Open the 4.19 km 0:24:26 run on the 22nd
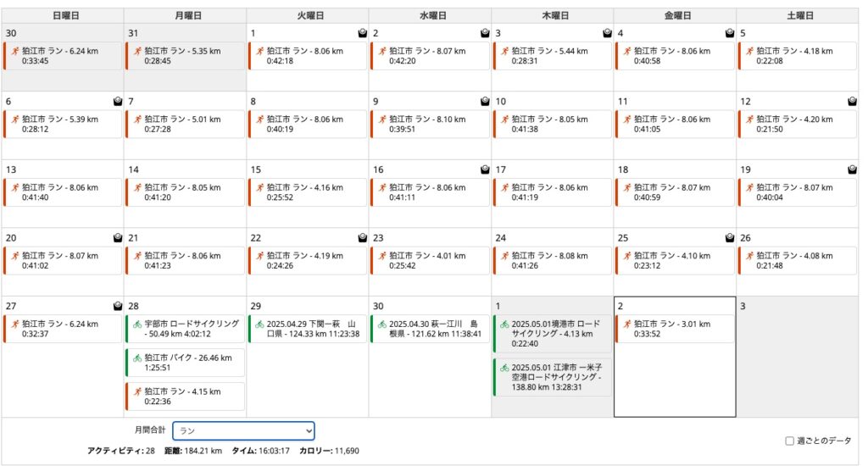Screen dimensions: 868x466 click(308, 261)
